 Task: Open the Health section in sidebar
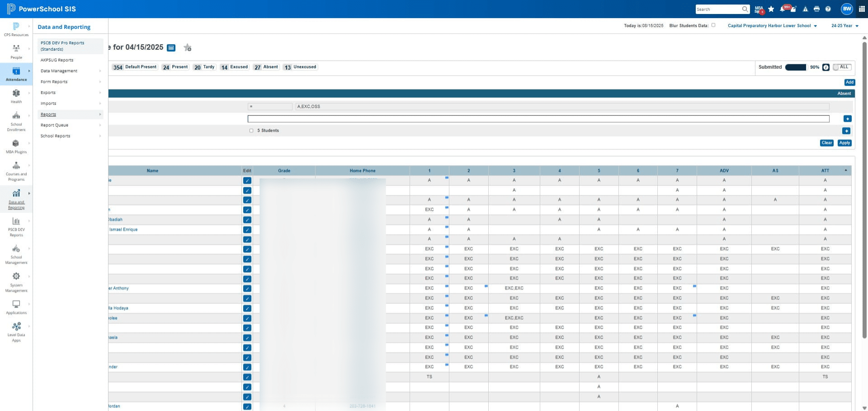click(16, 96)
